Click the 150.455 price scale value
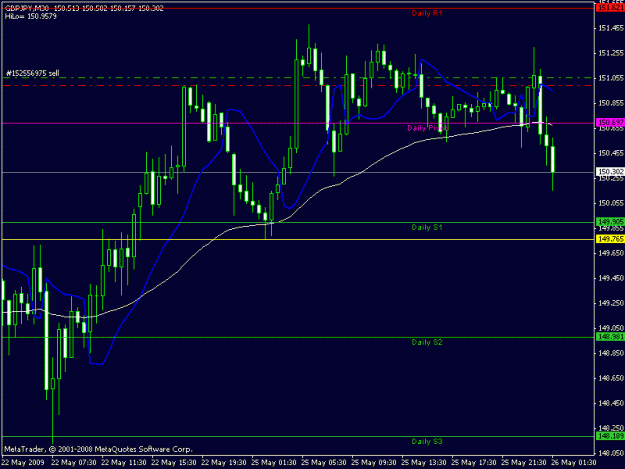625x469 pixels. 611,153
